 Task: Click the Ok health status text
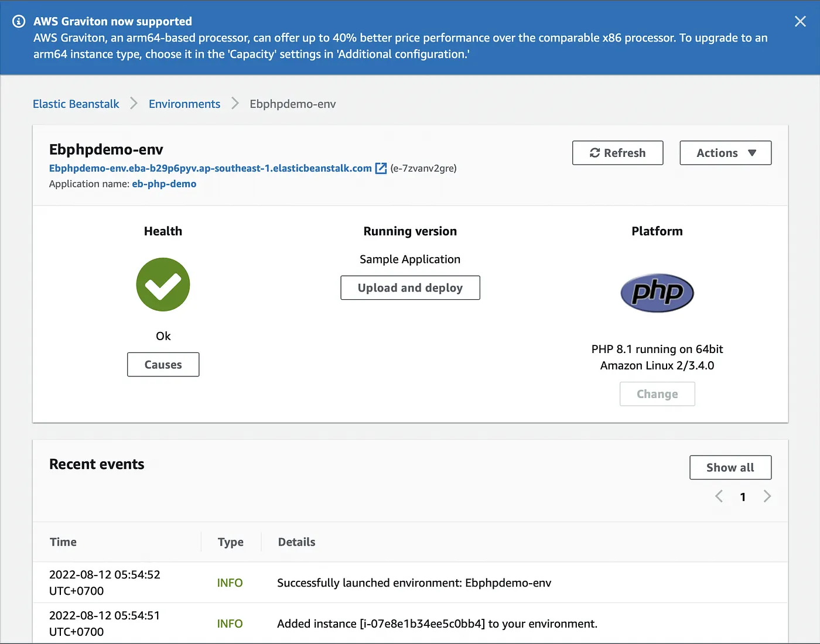pyautogui.click(x=163, y=336)
